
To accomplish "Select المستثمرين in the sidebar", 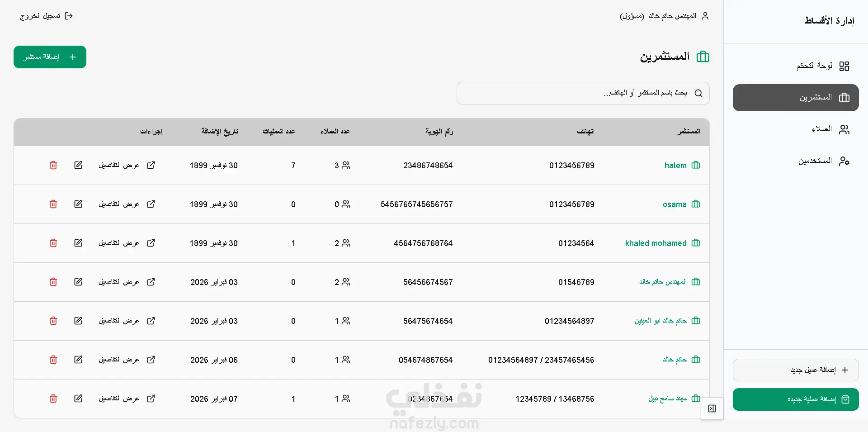I will pos(796,98).
